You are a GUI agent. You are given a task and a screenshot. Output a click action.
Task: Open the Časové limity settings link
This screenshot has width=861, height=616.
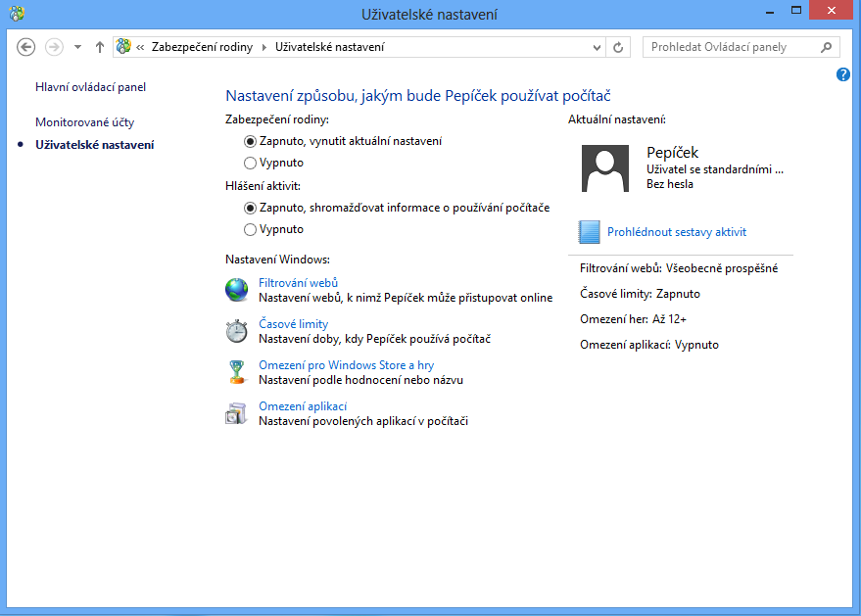point(293,324)
